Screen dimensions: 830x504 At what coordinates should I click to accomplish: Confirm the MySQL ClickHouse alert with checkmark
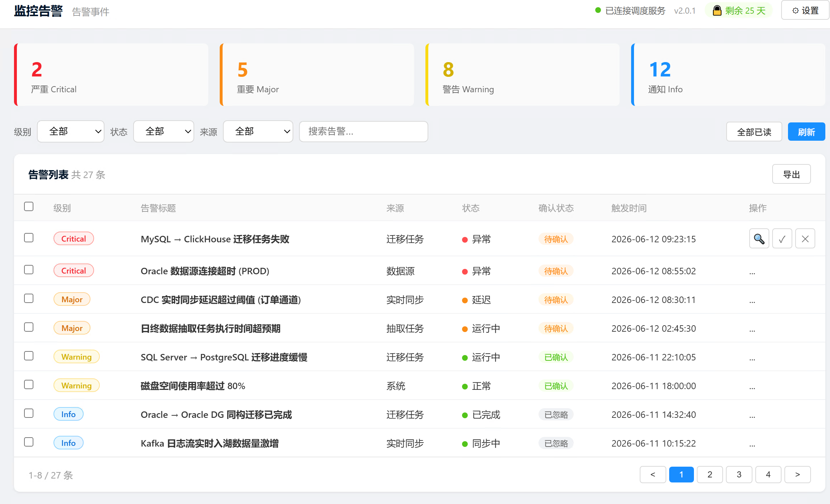782,239
